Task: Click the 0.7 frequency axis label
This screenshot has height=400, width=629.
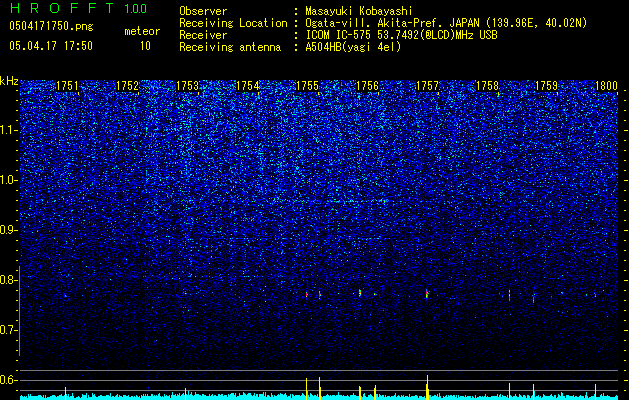Action: tap(9, 330)
